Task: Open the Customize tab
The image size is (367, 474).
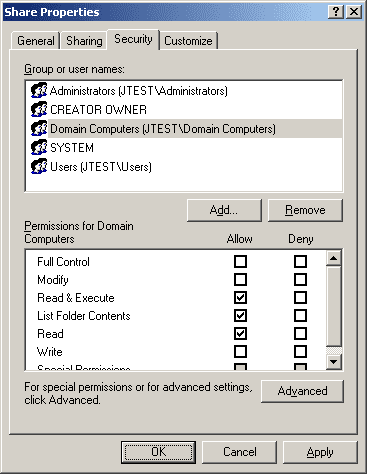Action: tap(188, 41)
